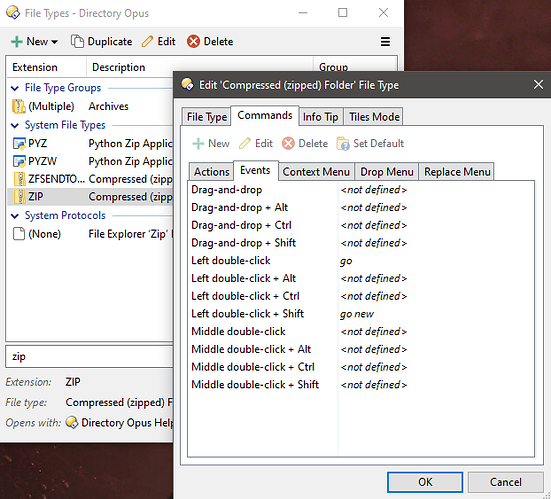This screenshot has height=499, width=551.
Task: Select the Left double-click + Shift event
Action: click(x=361, y=314)
